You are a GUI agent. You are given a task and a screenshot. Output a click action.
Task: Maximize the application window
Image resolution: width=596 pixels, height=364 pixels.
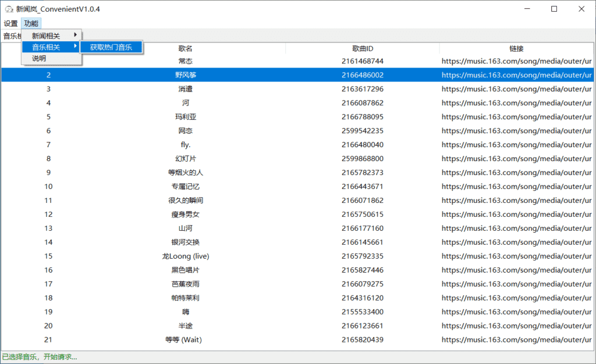(554, 9)
